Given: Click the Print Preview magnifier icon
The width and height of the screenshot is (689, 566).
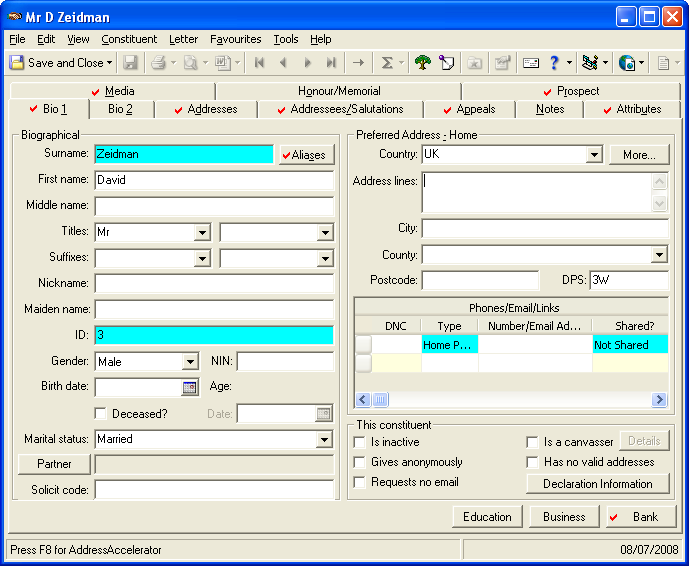Looking at the screenshot, I should click(x=190, y=63).
